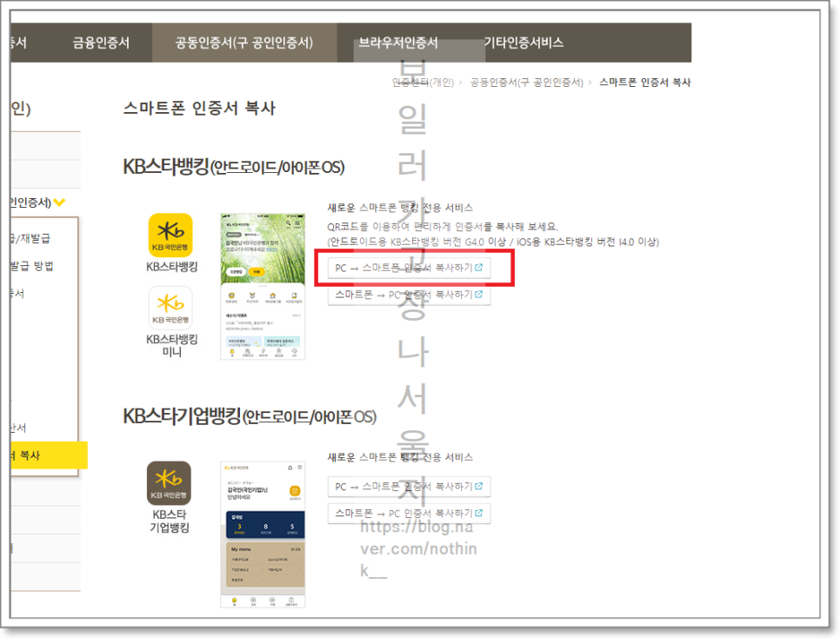
Task: Open 공동인증서(구 공인인증서) breadcrumb link
Action: 527,83
